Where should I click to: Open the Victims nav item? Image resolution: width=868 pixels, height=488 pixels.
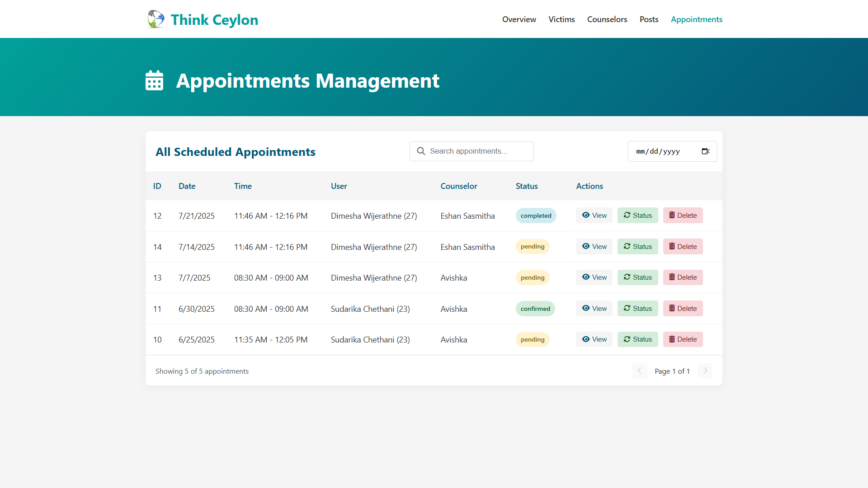pos(561,19)
